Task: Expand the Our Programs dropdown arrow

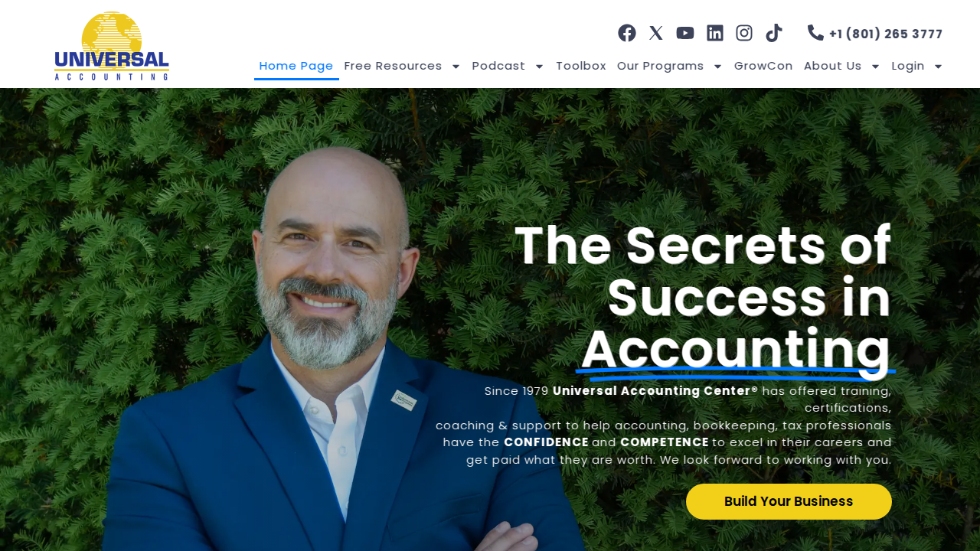Action: (x=717, y=67)
